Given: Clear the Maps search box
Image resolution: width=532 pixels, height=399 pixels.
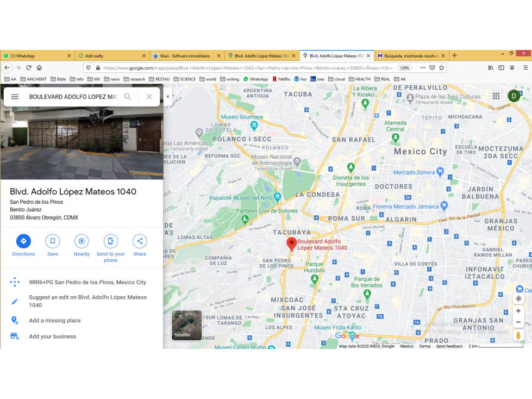Looking at the screenshot, I should [x=149, y=97].
